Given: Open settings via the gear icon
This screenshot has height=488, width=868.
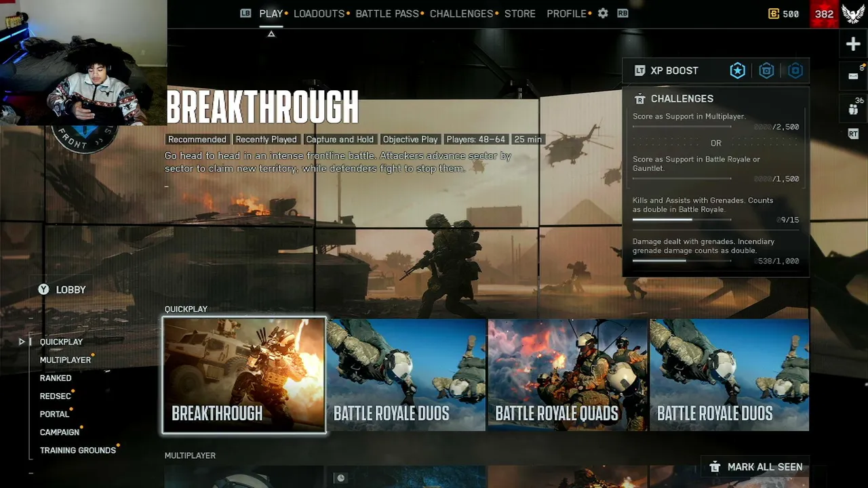Looking at the screenshot, I should pyautogui.click(x=603, y=14).
